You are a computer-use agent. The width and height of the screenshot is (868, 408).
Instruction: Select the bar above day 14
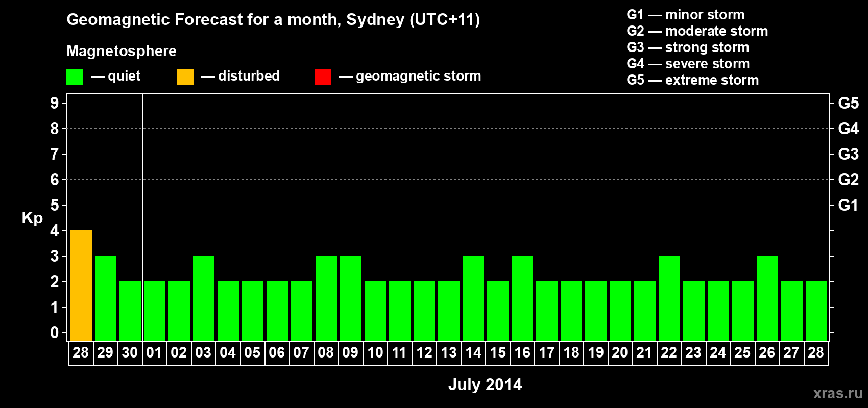coord(473,298)
